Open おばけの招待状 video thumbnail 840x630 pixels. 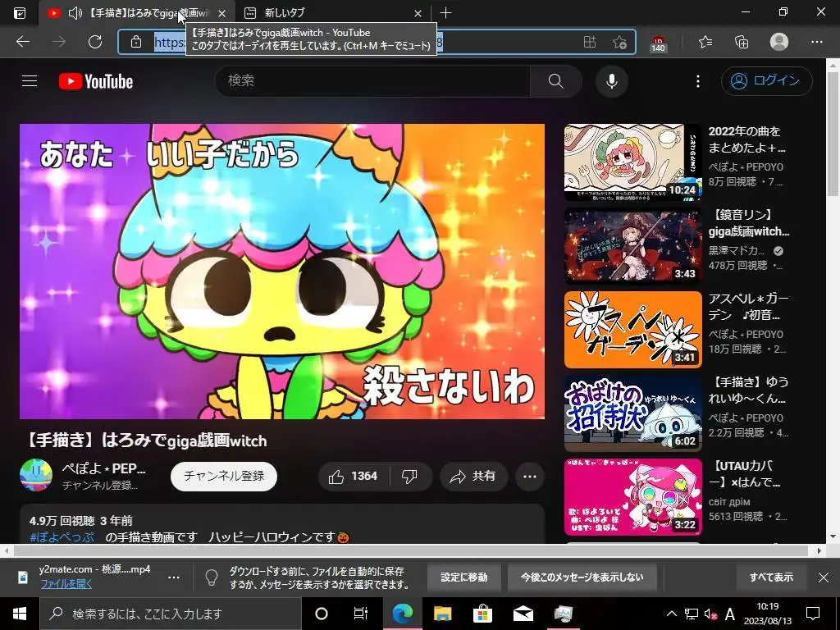tap(632, 413)
